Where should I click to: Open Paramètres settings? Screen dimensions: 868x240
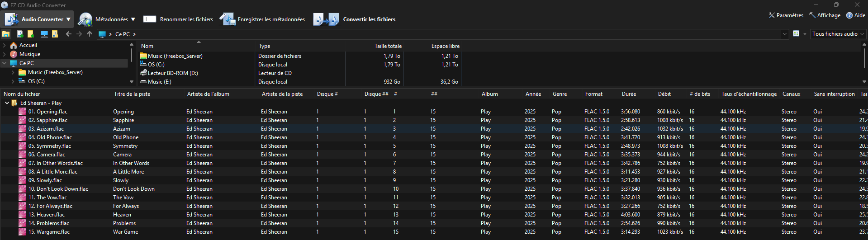786,15
